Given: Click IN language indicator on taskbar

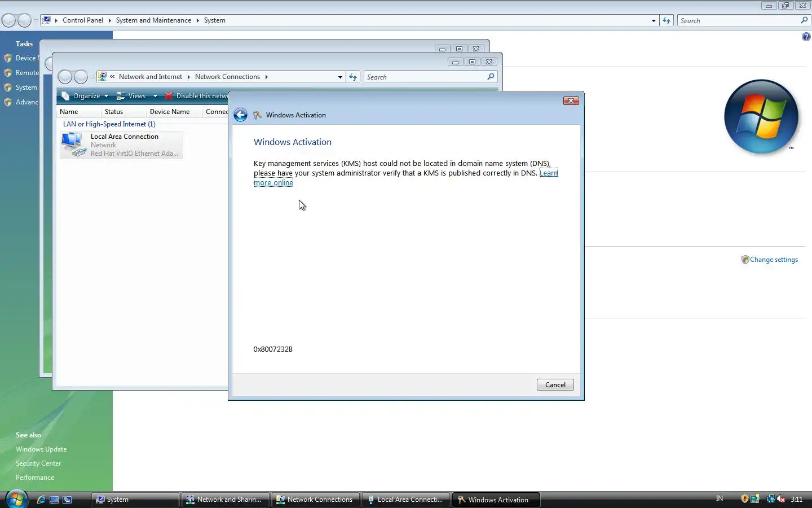Looking at the screenshot, I should click(720, 498).
